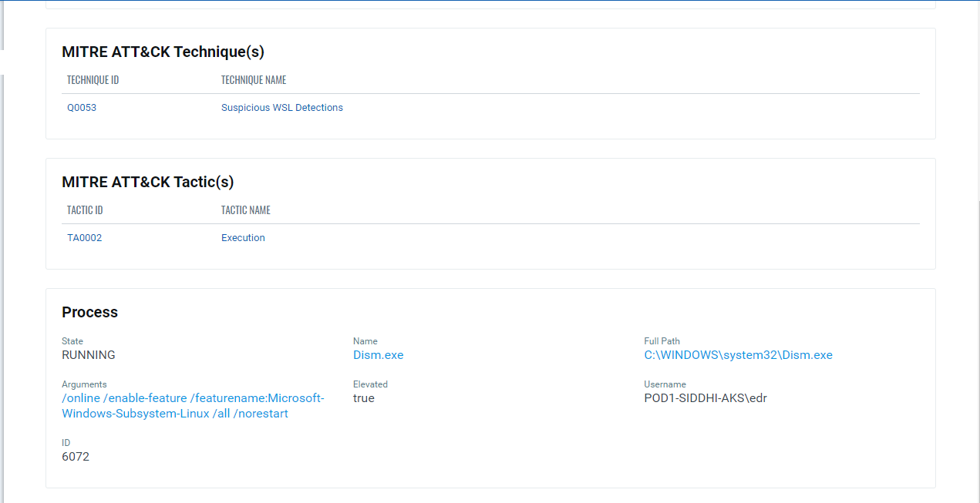The image size is (980, 503).
Task: Open tactic ID TA0002 link
Action: tap(85, 238)
